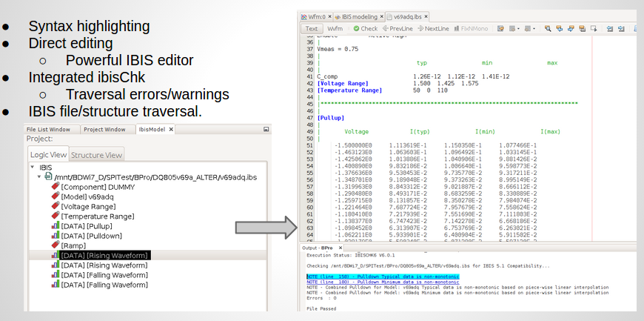Click the [DATA] [Pullup] chart icon
Image resolution: width=644 pixels, height=321 pixels.
(x=56, y=225)
